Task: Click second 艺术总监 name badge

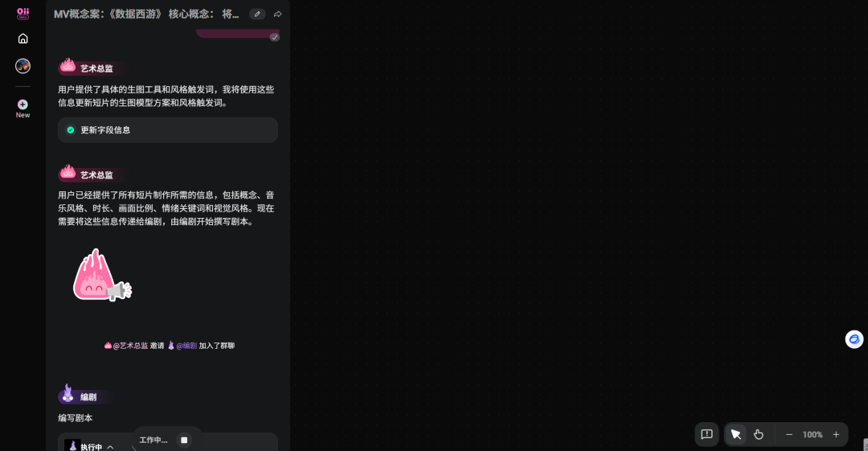Action: point(97,175)
